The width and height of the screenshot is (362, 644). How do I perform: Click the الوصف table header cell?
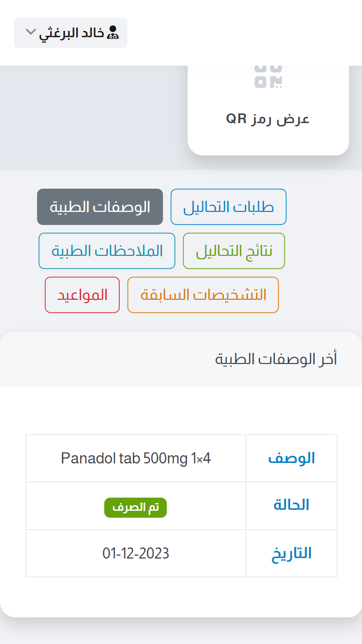pyautogui.click(x=292, y=458)
